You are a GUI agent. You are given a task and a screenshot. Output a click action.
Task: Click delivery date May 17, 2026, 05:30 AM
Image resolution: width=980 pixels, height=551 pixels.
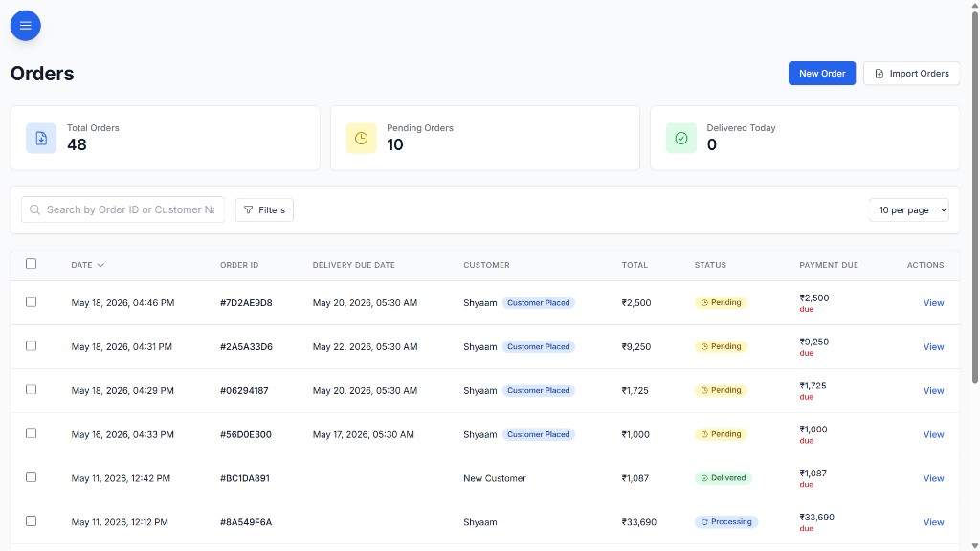click(363, 434)
